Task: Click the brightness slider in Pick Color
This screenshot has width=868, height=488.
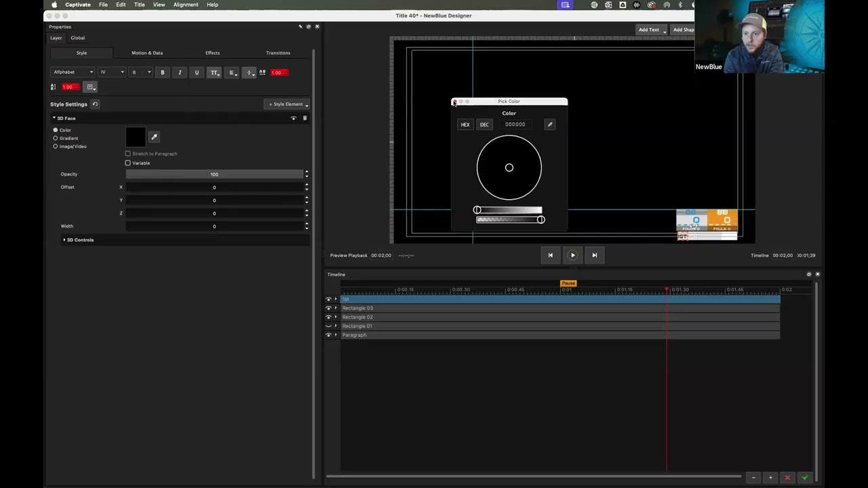Action: (x=509, y=210)
